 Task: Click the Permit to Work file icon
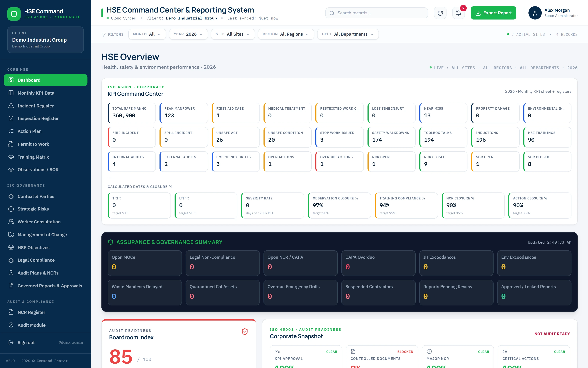click(11, 144)
